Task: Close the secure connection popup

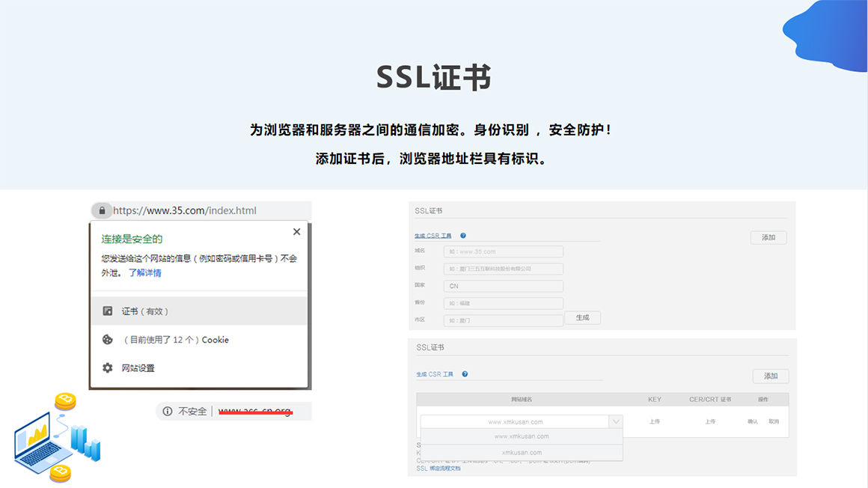Action: tap(296, 232)
